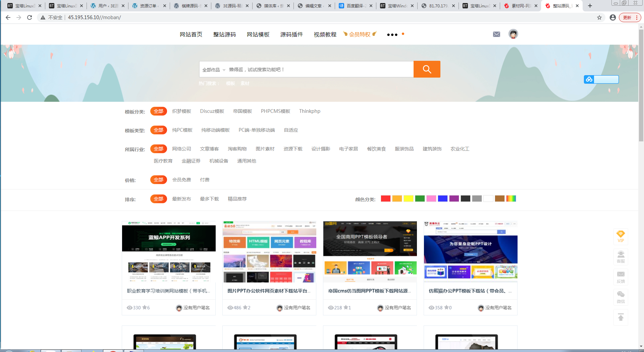Screen dimensions: 644x352
Task: Select 纯PC模板 under 模板类型
Action: pos(181,130)
